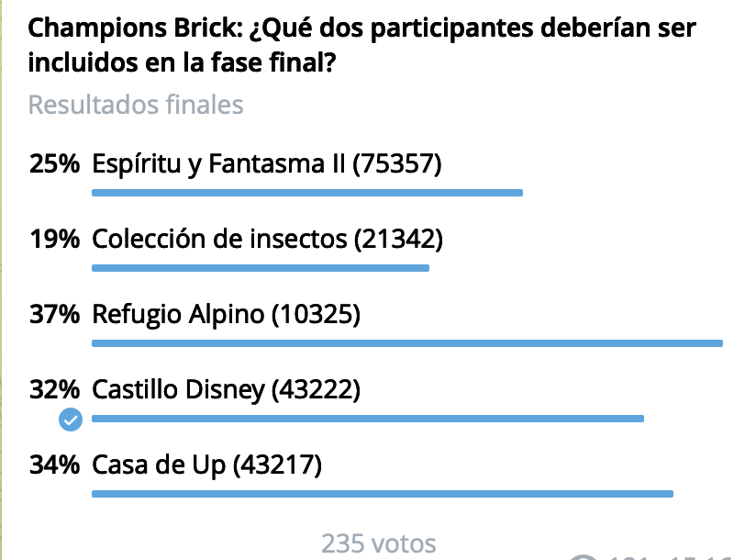Click the 32% figure for Castillo Disney
Viewport: 756px width, 560px height.
[54, 390]
